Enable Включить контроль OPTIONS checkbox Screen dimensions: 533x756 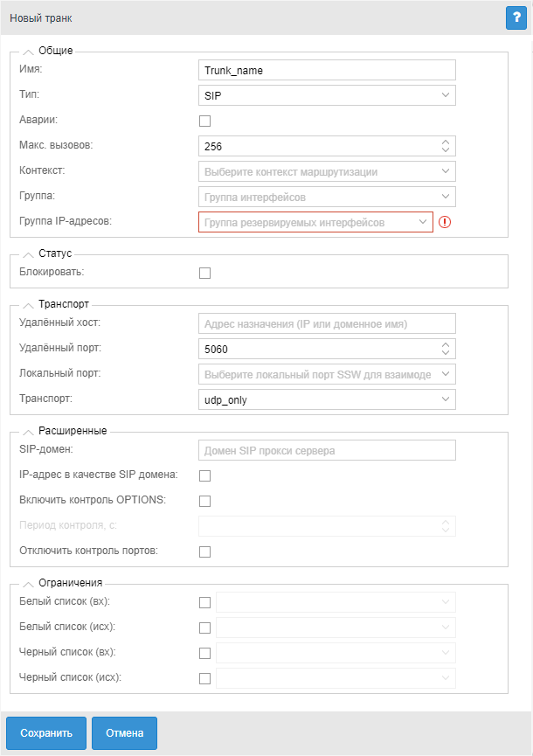pos(205,501)
